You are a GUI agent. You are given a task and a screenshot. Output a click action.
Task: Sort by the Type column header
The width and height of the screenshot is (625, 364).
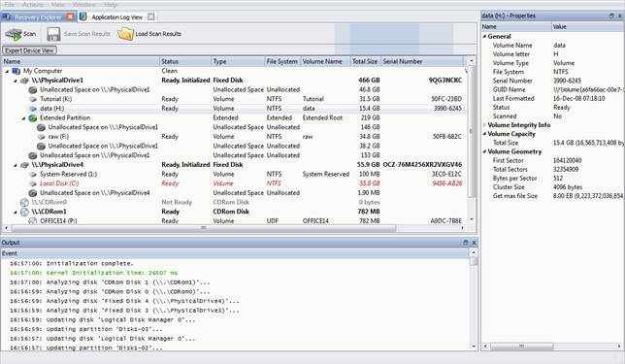(238, 62)
